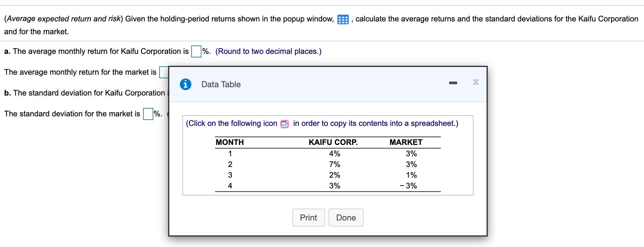Click the 'Round to two decimal places' hint

(x=269, y=51)
